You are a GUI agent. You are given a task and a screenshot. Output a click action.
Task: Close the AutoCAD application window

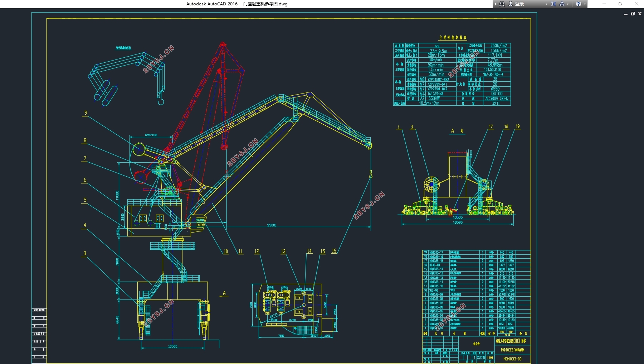636,4
